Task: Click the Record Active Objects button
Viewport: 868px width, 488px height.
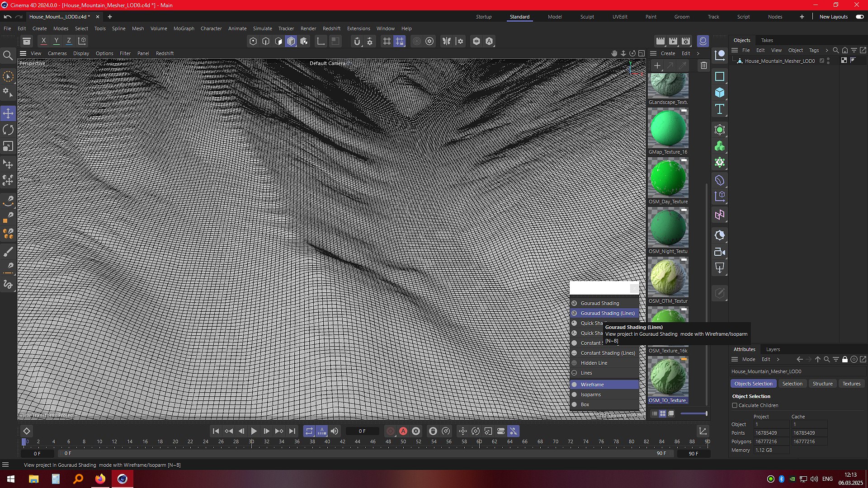Action: [391, 431]
